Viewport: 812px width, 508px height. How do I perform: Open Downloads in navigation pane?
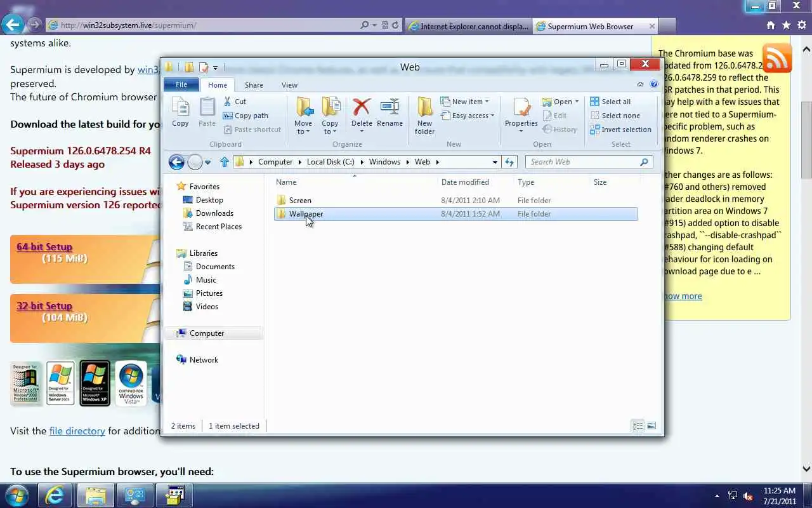pos(214,213)
